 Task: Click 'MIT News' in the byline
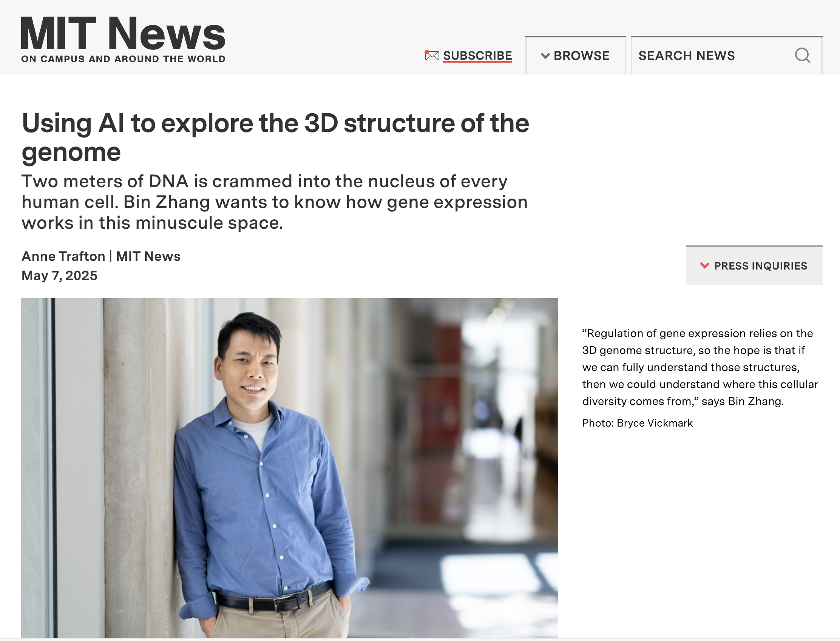[148, 256]
